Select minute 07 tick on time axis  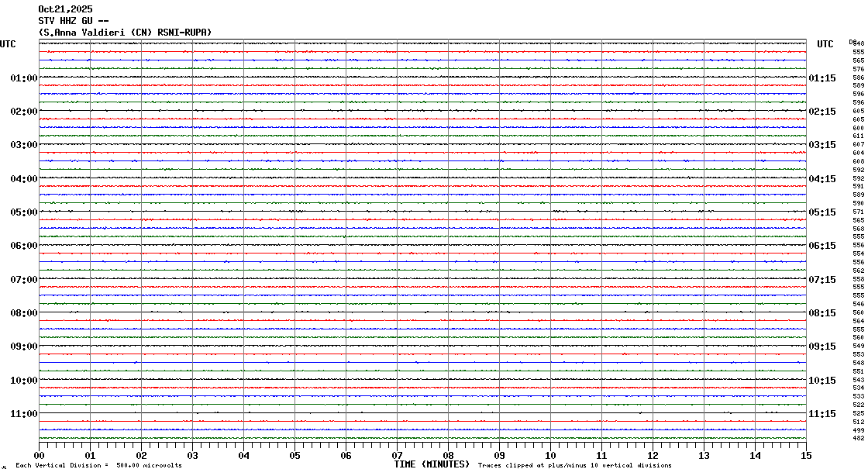coord(398,456)
